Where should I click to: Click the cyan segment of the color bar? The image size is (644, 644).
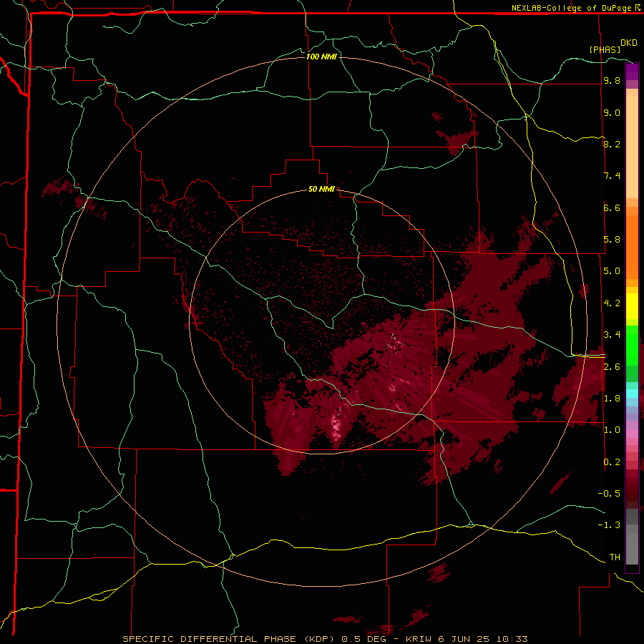[x=632, y=394]
